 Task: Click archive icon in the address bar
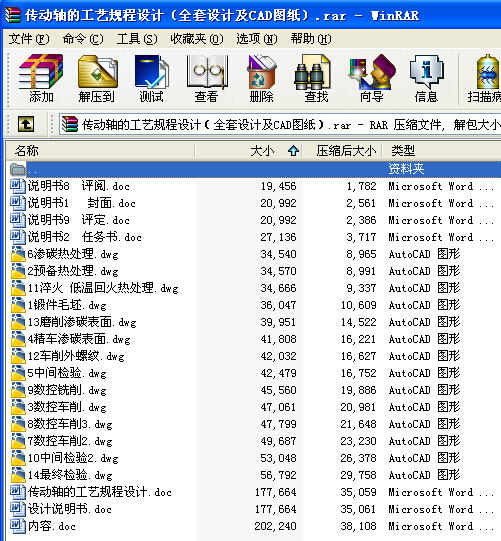click(x=70, y=125)
